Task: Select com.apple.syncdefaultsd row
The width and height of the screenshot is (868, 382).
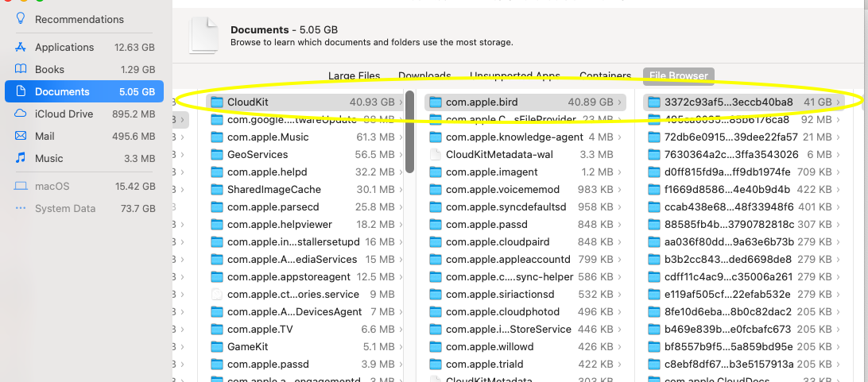Action: click(525, 206)
